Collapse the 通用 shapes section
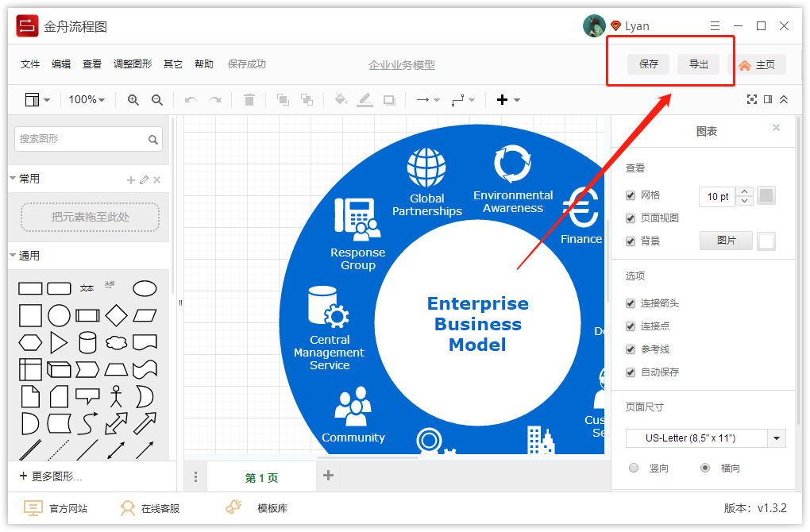The image size is (810, 532). click(x=13, y=255)
